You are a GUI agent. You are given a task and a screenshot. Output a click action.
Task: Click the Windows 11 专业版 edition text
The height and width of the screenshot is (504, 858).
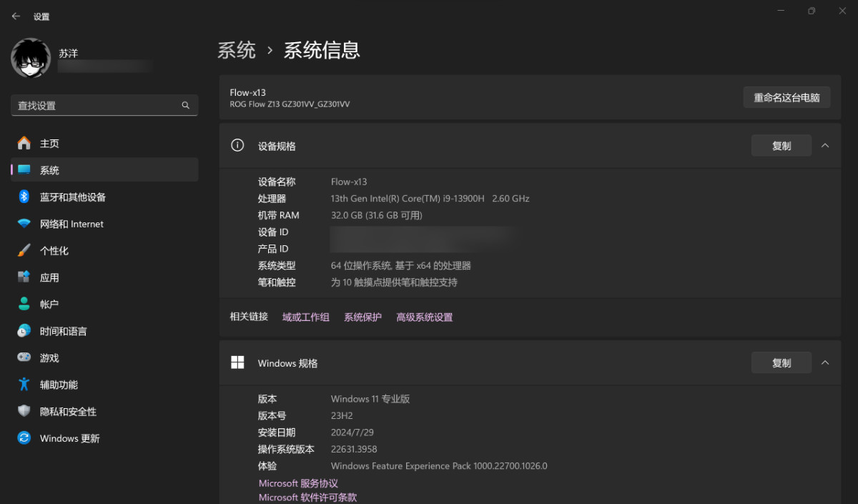tap(370, 399)
